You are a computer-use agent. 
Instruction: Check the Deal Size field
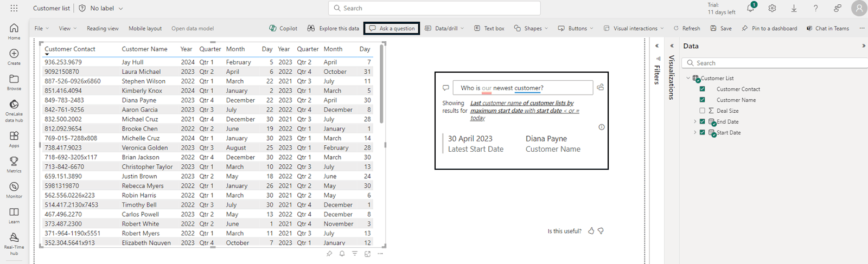pos(703,111)
